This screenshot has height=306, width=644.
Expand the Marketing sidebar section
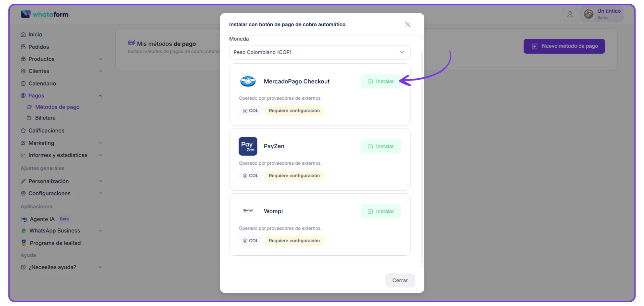(100, 143)
